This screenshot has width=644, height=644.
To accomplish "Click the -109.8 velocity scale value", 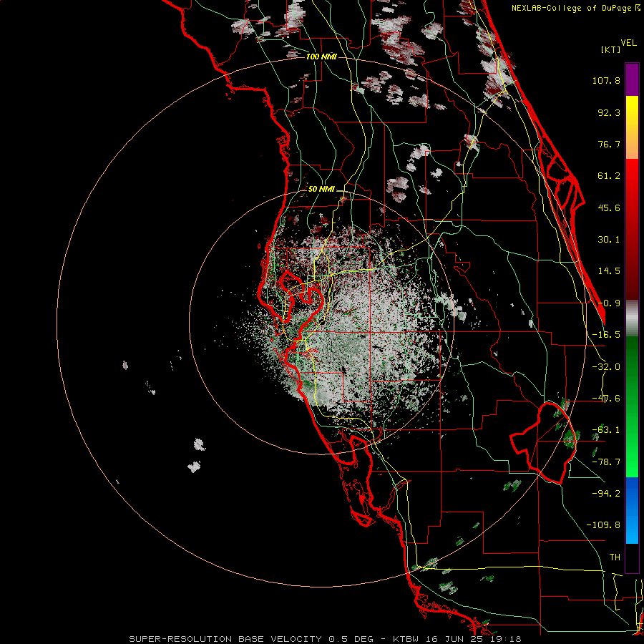I will click(x=603, y=525).
